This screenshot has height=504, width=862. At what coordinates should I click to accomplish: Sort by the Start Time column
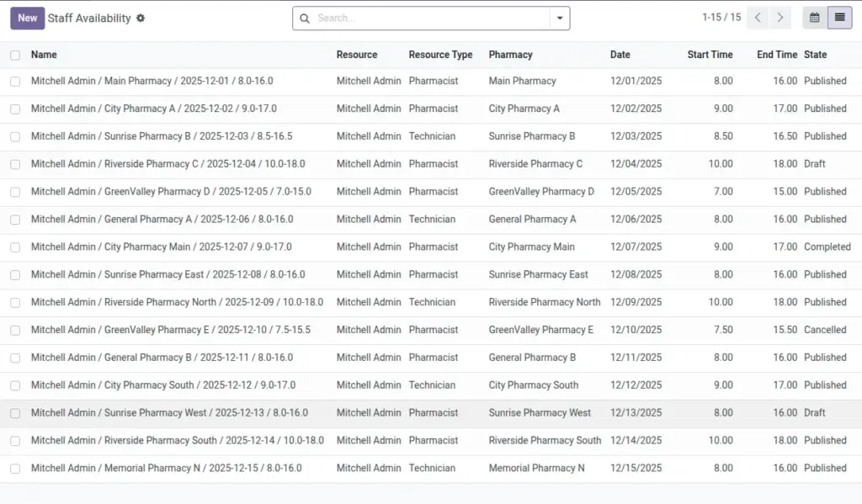tap(710, 55)
